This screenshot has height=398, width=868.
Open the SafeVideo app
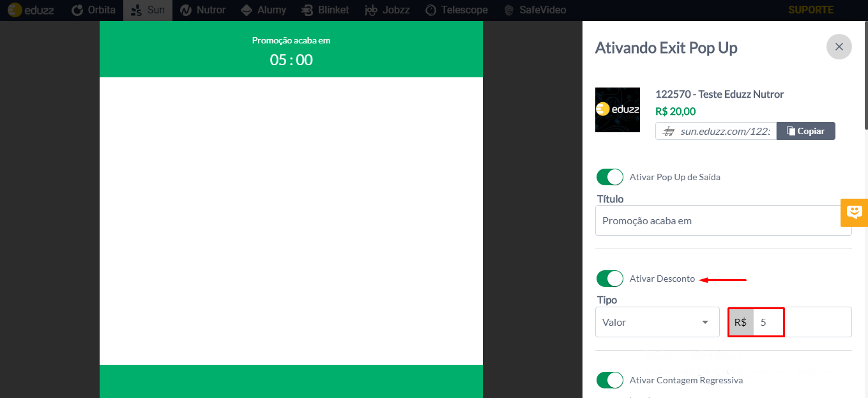(x=535, y=10)
